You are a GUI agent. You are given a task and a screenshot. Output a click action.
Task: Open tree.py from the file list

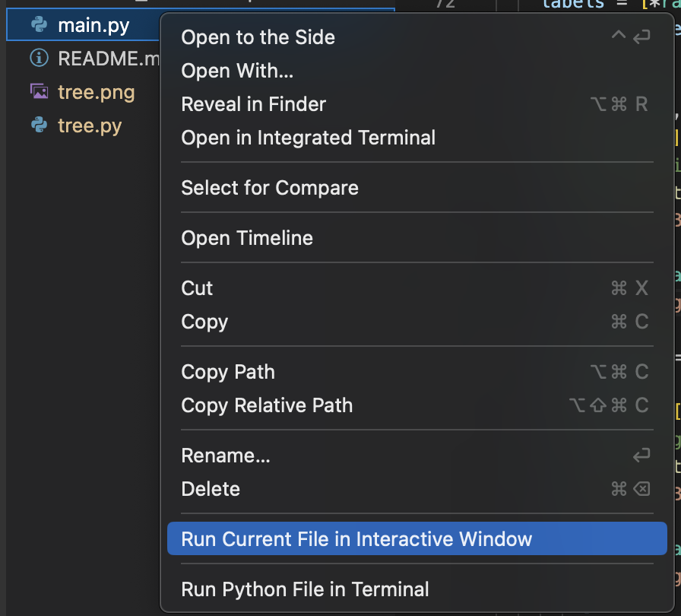coord(90,125)
